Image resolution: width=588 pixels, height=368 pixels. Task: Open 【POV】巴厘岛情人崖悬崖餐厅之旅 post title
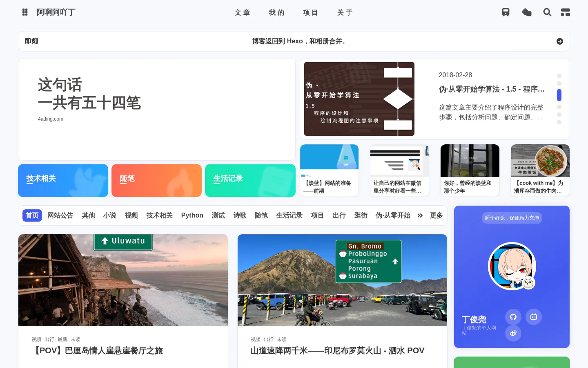point(97,350)
